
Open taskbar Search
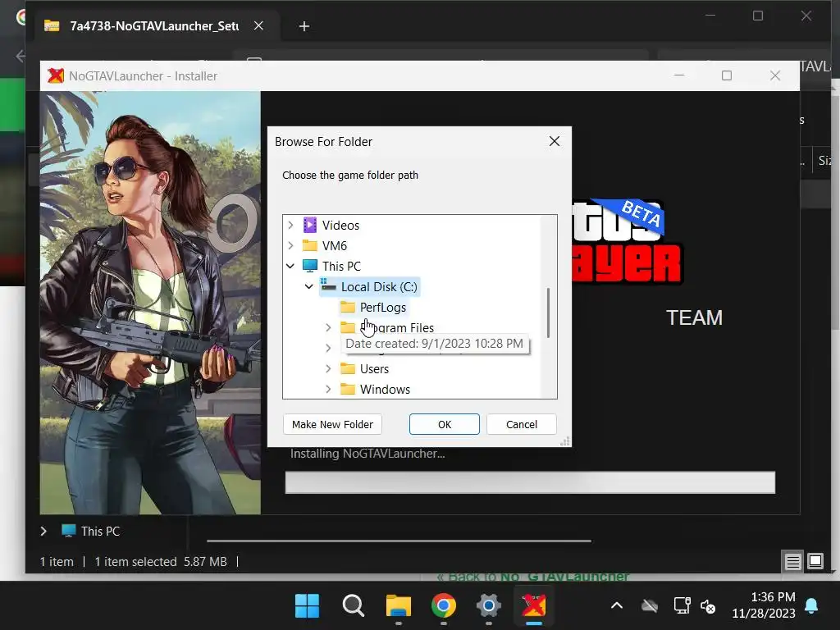coord(353,606)
